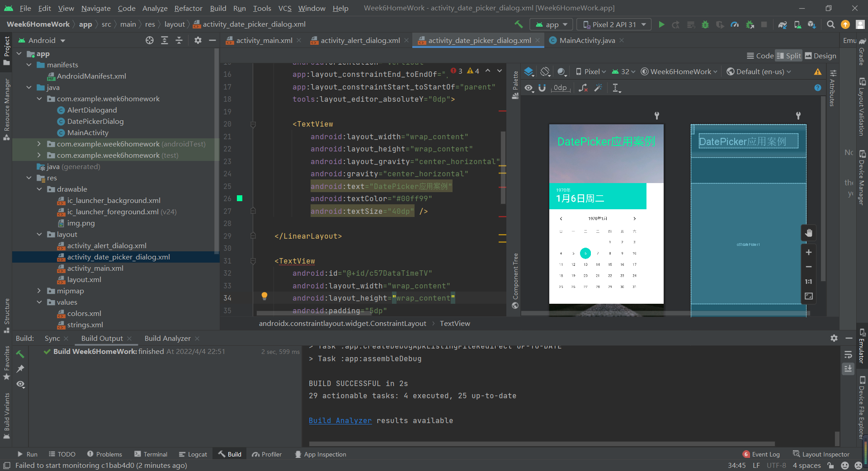
Task: Toggle scroll to end in Build output
Action: (848, 368)
